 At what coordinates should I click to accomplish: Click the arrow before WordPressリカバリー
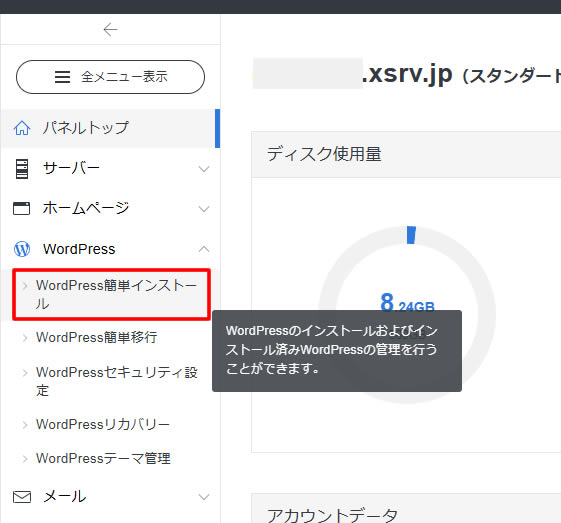coord(25,425)
